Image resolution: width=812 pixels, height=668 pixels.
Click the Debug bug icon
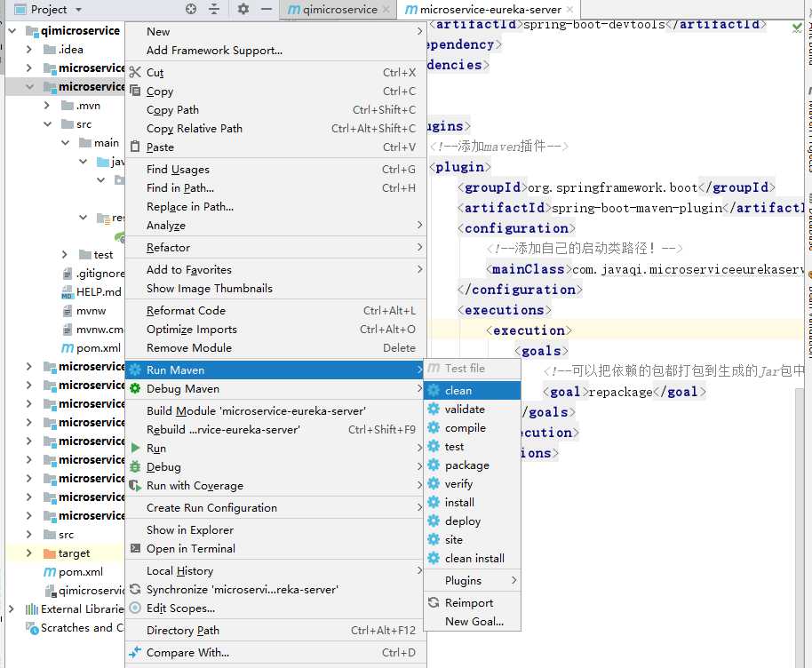[135, 466]
